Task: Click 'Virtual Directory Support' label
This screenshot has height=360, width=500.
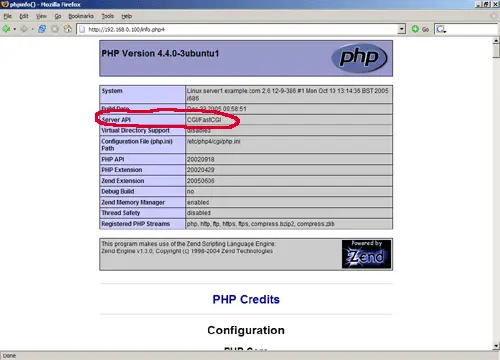Action: [135, 130]
